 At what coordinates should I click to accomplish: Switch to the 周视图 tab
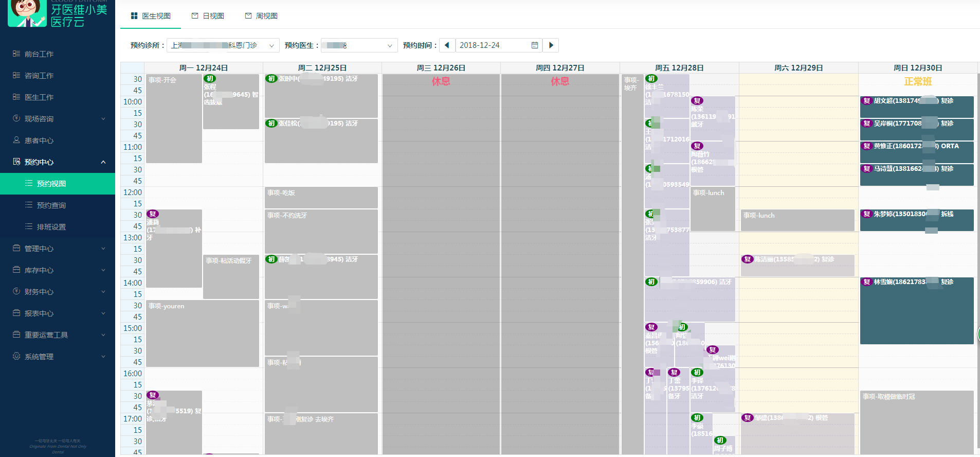(261, 16)
